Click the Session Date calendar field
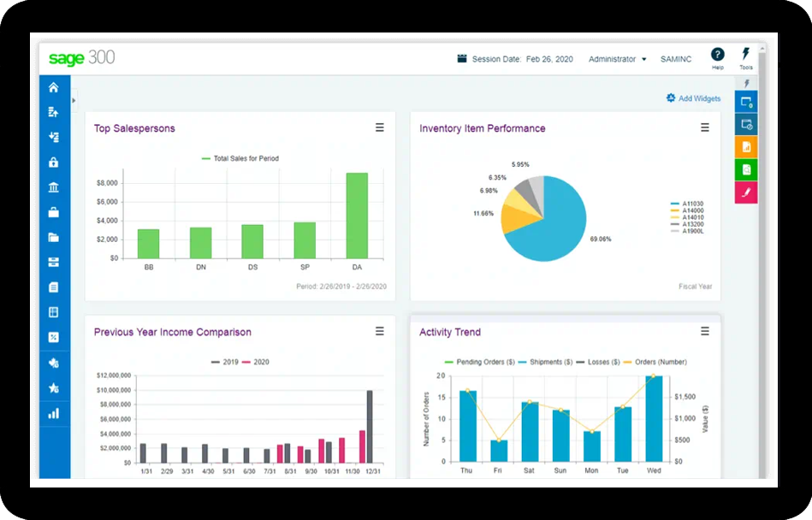The height and width of the screenshot is (520, 812). [x=516, y=59]
